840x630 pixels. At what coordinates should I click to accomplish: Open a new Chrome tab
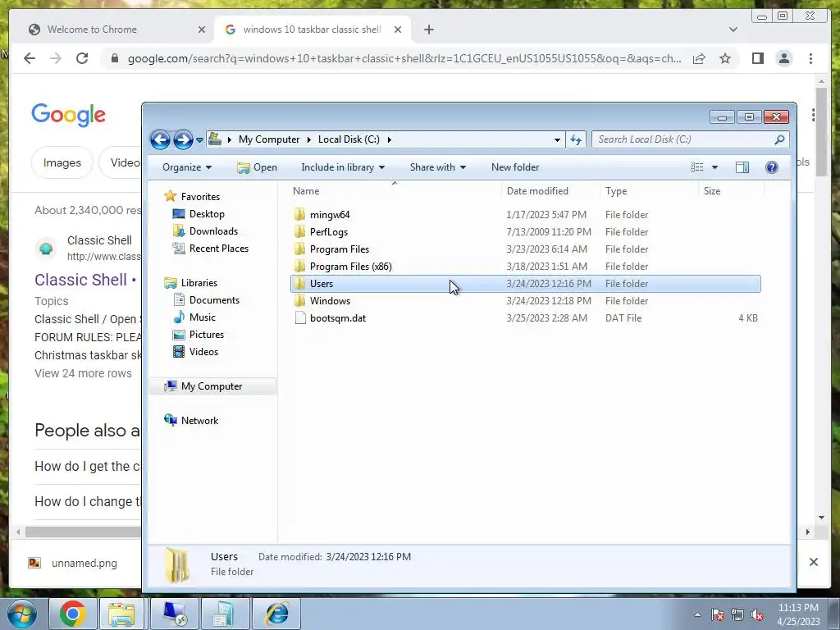(x=428, y=30)
